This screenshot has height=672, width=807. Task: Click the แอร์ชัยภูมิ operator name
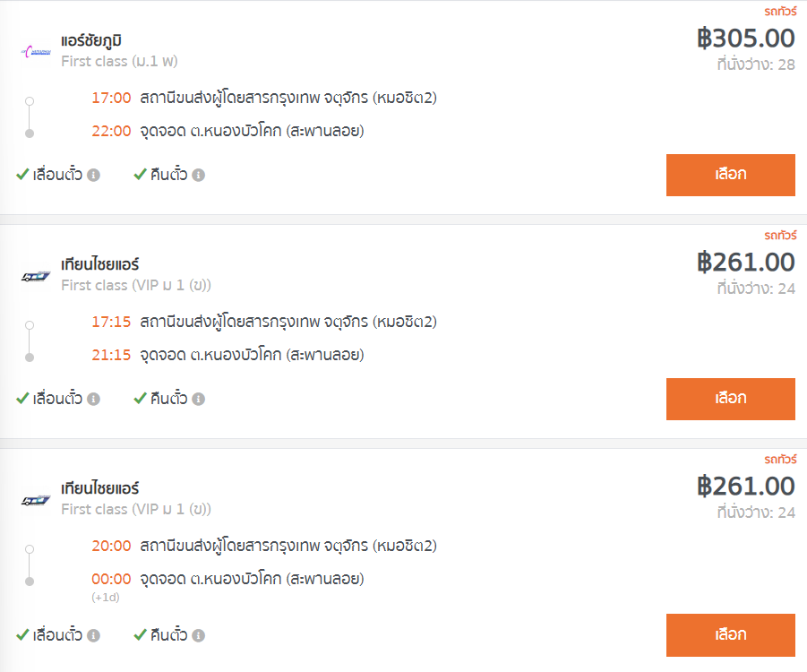tap(91, 40)
